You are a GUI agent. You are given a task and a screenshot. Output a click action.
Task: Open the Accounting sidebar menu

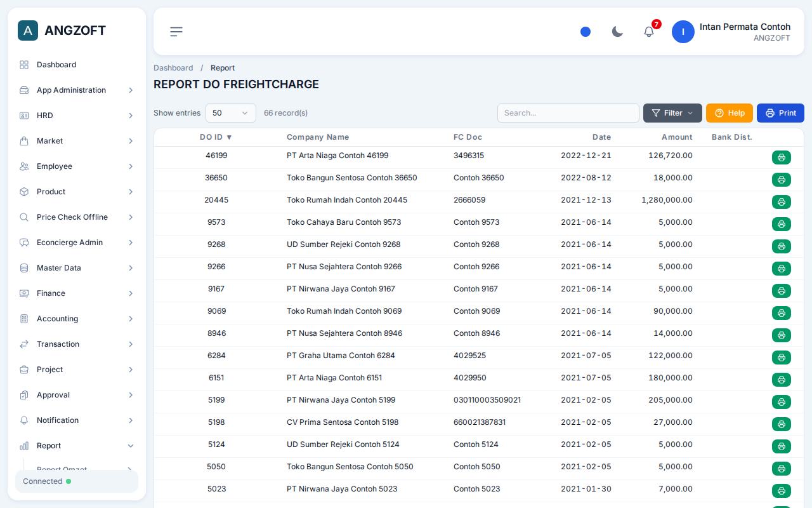(x=77, y=319)
